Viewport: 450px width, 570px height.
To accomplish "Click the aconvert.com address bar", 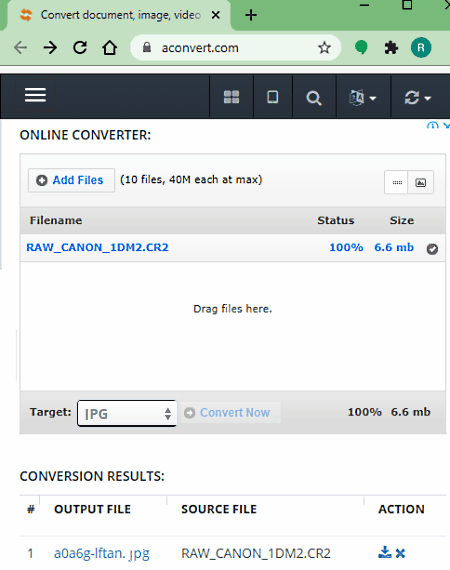I will 236,48.
